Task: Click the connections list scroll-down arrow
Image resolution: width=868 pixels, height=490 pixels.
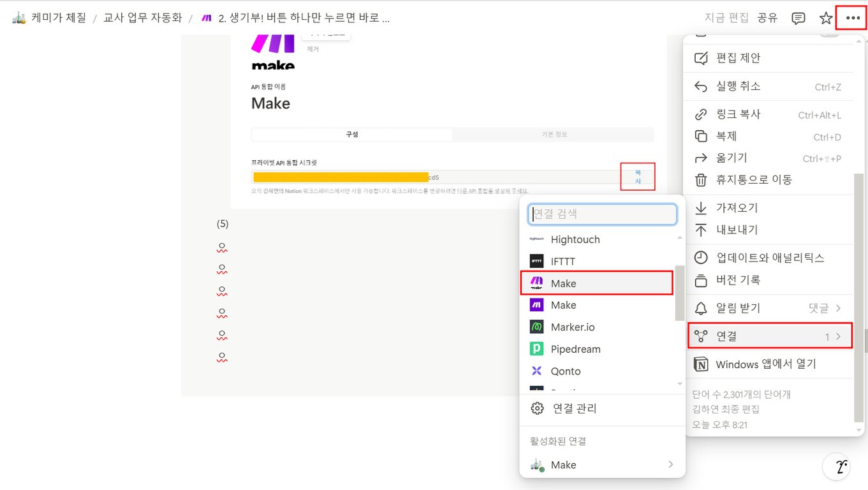Action: (679, 383)
